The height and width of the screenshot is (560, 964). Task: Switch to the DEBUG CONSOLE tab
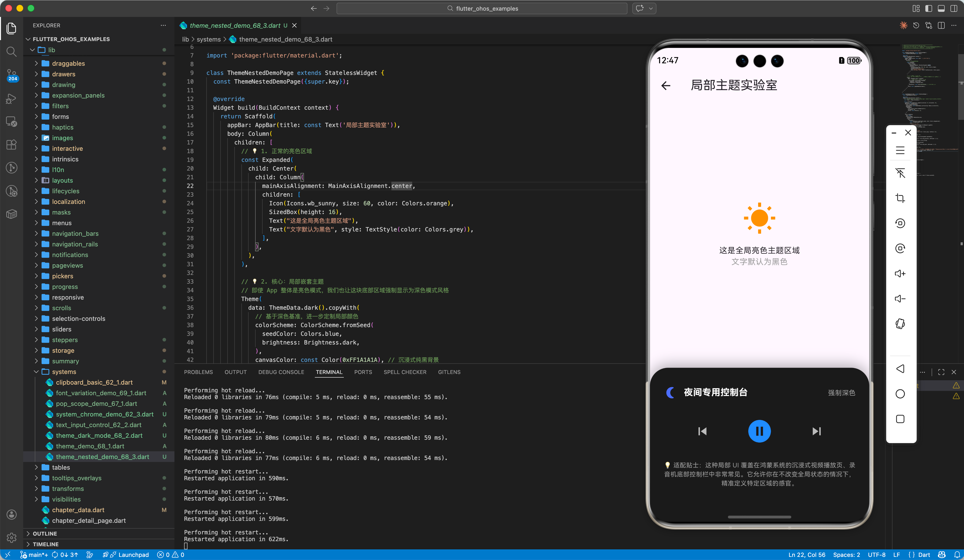click(281, 372)
